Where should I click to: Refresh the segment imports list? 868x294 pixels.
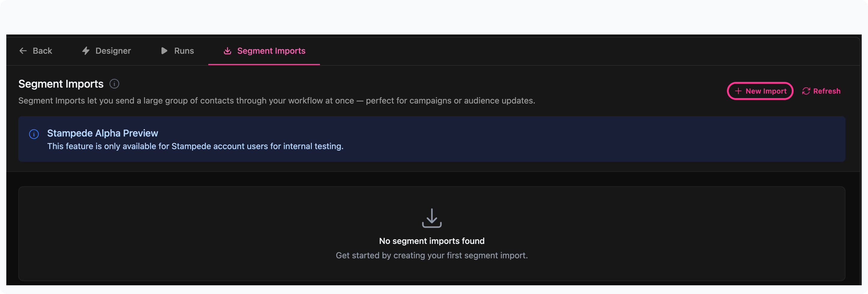(x=827, y=91)
